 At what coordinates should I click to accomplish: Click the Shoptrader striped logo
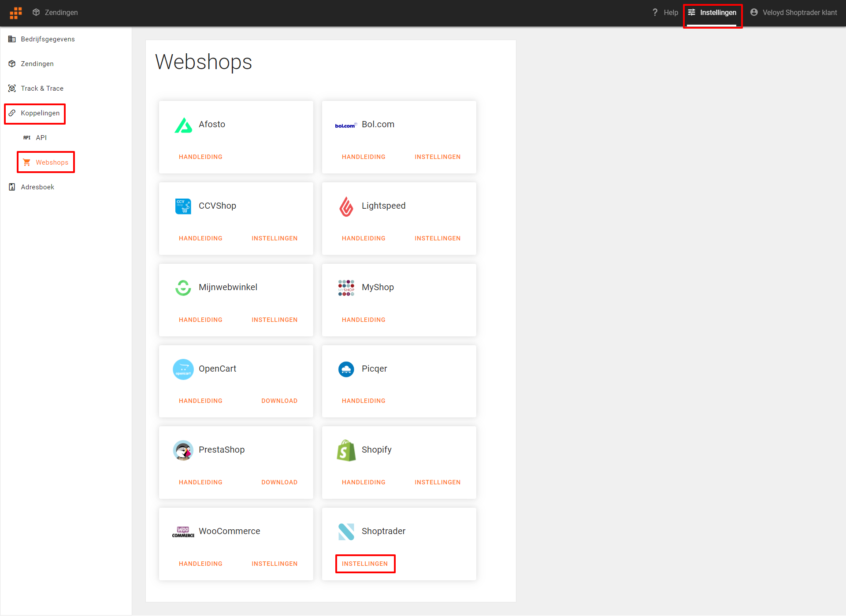point(346,532)
